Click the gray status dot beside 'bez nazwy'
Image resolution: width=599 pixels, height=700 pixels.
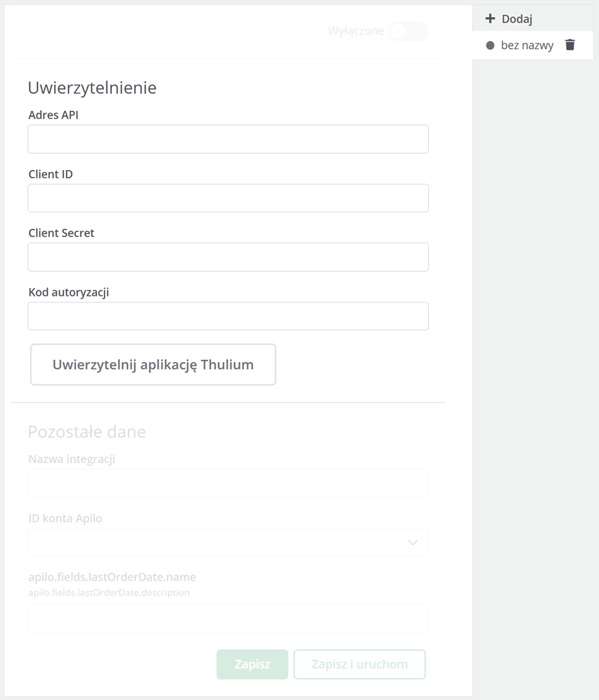coord(490,46)
